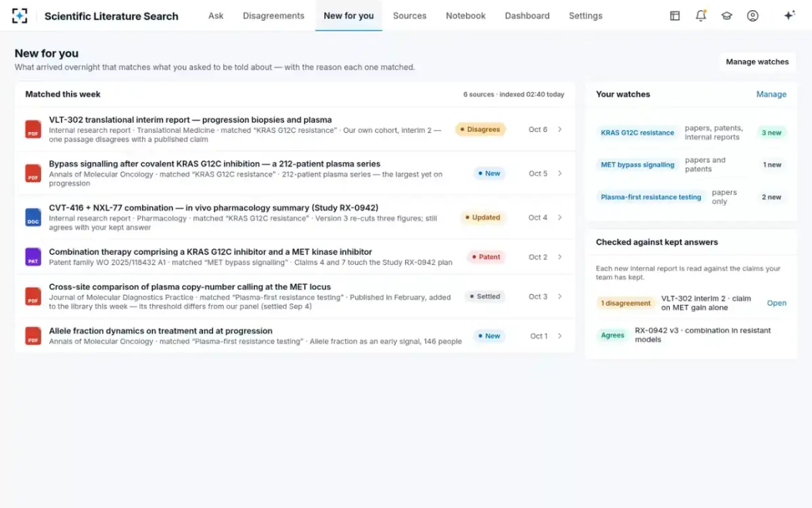812x508 pixels.
Task: Click the graduation cap icon
Action: pyautogui.click(x=727, y=16)
